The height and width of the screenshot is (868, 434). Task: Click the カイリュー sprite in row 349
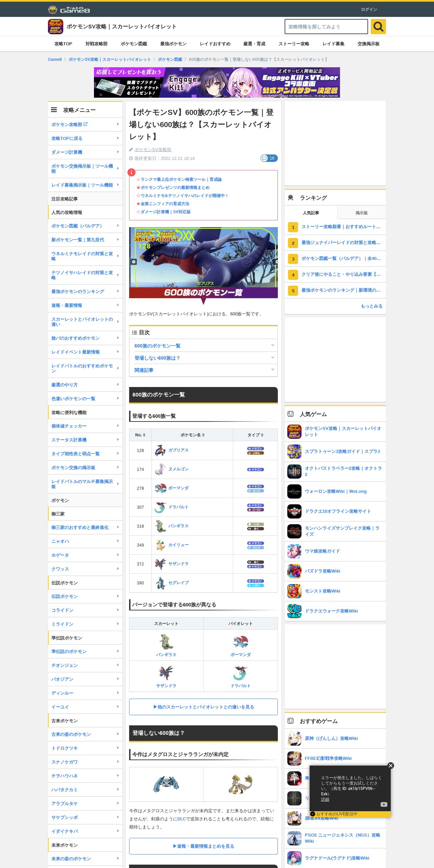click(x=160, y=545)
